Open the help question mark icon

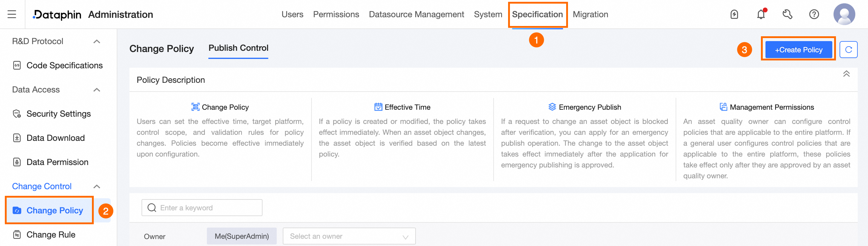click(814, 15)
